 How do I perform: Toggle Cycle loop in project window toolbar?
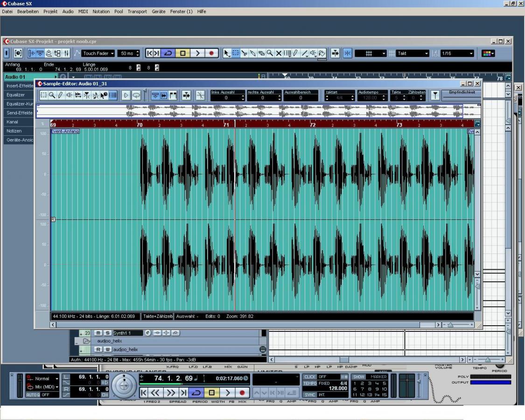click(168, 53)
